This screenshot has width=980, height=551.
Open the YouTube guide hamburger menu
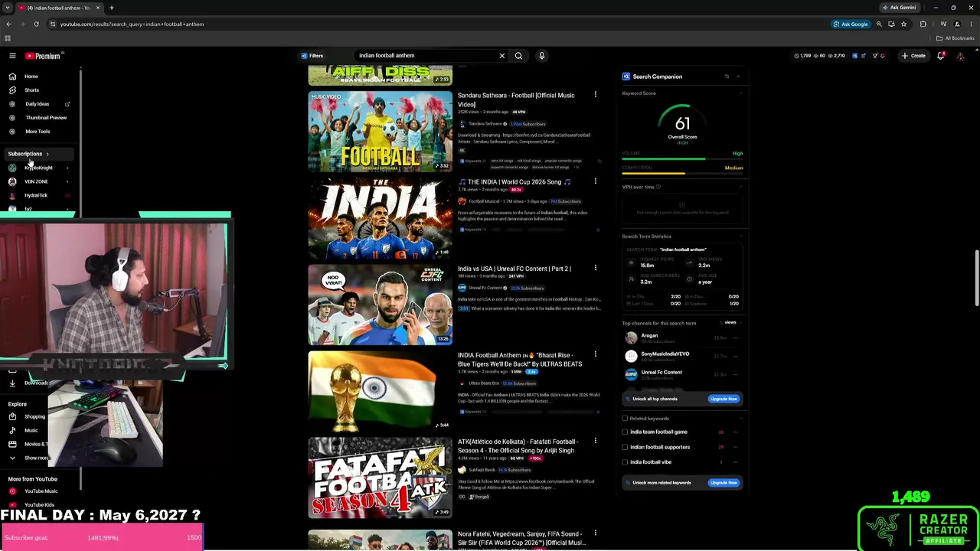(12, 56)
